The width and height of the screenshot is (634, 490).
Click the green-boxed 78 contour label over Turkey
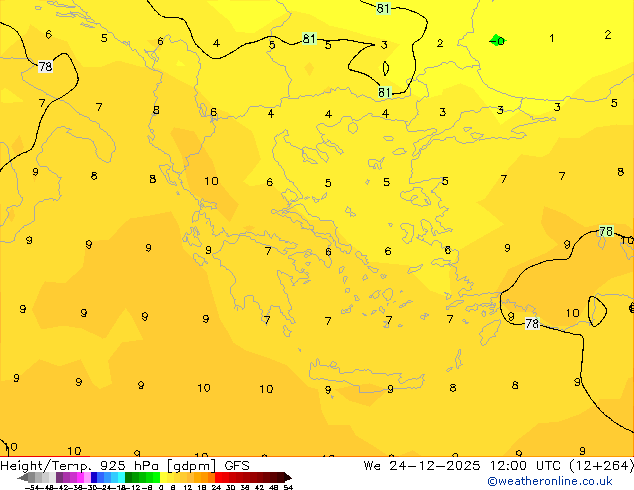tap(606, 231)
